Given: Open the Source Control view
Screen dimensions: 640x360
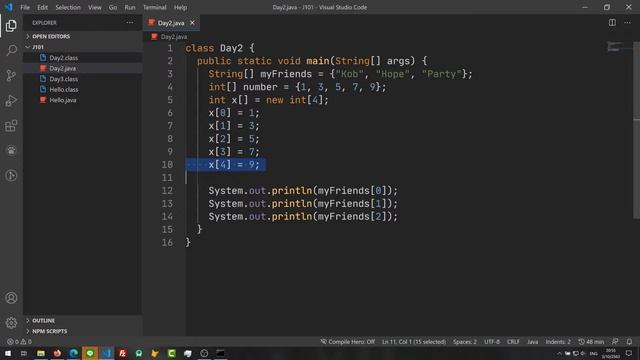Looking at the screenshot, I should (x=11, y=76).
